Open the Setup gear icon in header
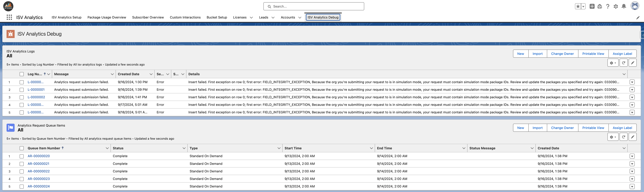Screen dimensions: 644x192 616,7
